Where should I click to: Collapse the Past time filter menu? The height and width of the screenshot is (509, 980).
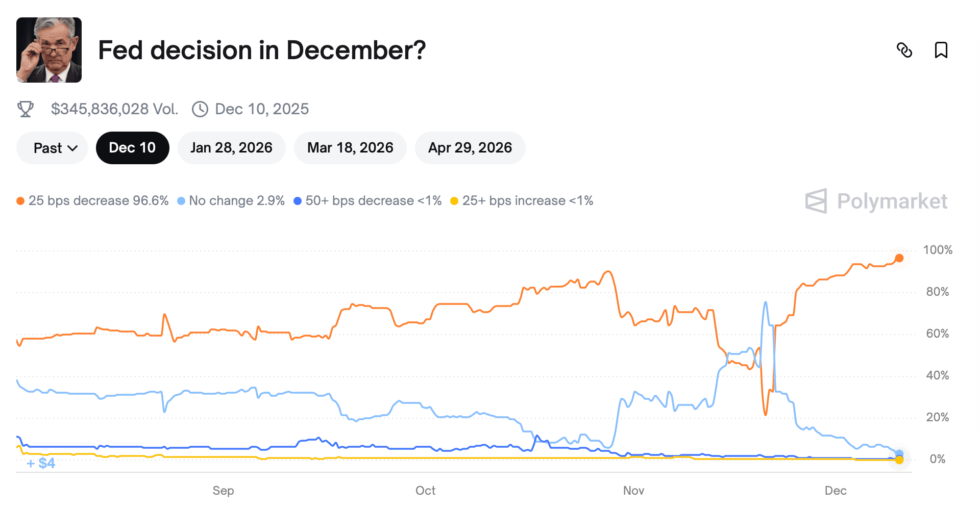(x=52, y=147)
